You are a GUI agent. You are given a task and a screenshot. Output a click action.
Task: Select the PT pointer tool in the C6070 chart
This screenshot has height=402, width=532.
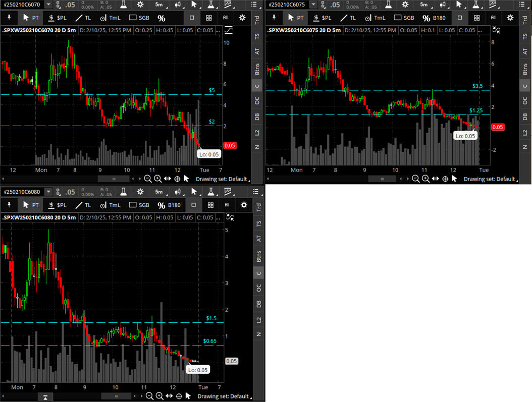[x=30, y=18]
